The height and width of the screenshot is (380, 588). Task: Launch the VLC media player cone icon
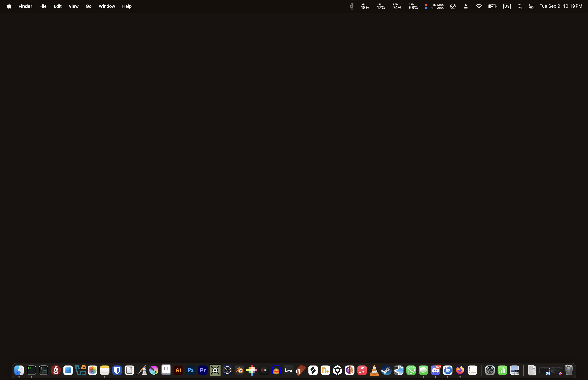tap(374, 370)
